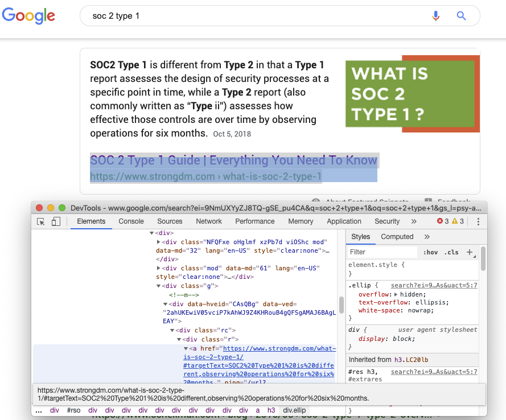Collapse div class r node
506x420 pixels.
179,339
